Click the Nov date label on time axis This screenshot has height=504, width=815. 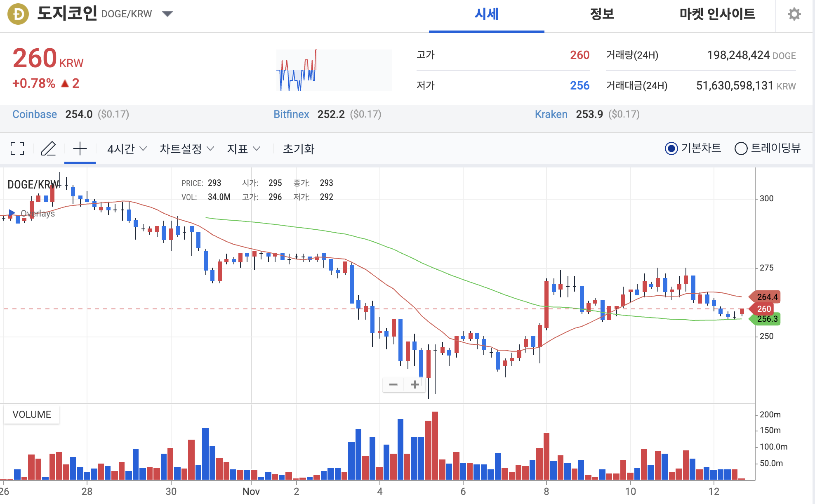pyautogui.click(x=251, y=492)
